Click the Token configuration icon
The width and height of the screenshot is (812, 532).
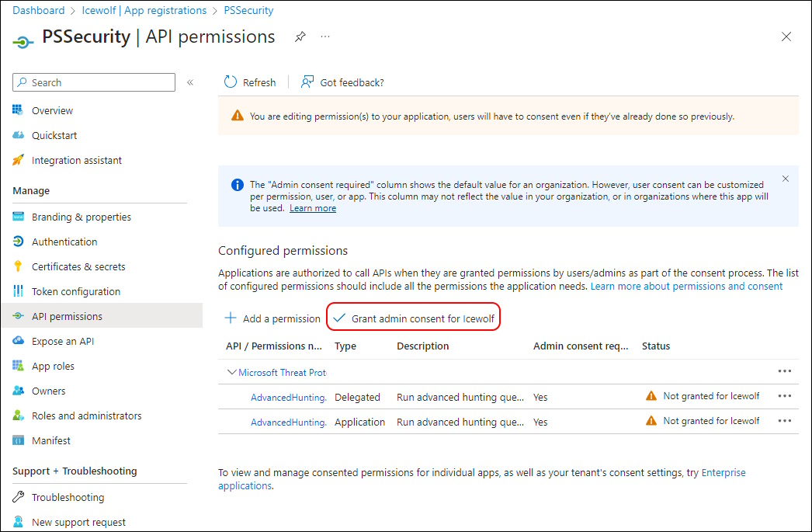[x=18, y=291]
